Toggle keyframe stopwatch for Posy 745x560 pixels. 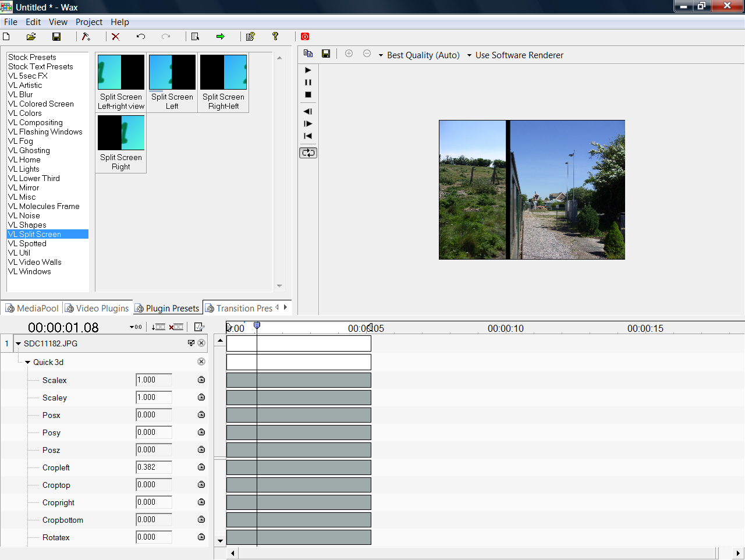point(201,432)
